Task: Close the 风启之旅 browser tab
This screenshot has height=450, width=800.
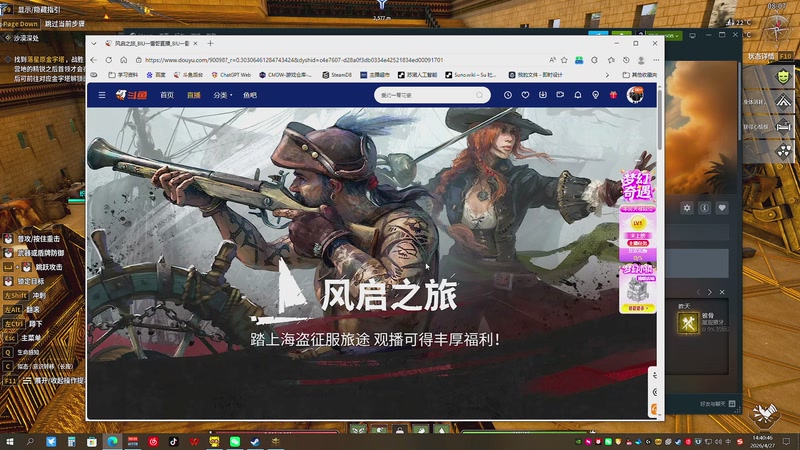Action: click(x=196, y=43)
